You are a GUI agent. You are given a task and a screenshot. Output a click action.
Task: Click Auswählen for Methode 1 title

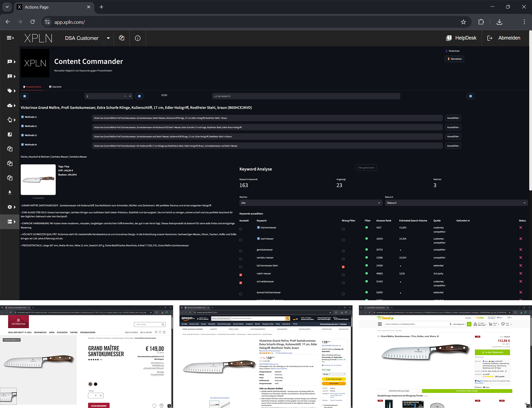453,118
